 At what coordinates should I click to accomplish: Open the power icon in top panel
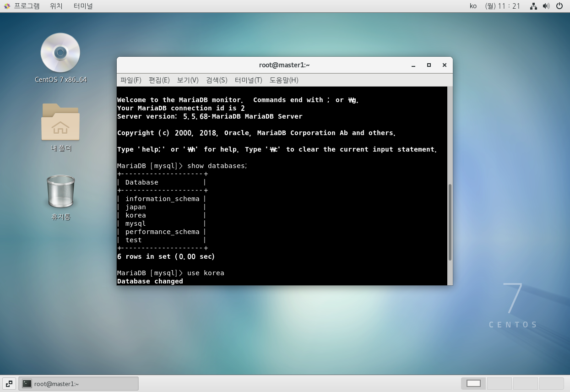click(559, 6)
